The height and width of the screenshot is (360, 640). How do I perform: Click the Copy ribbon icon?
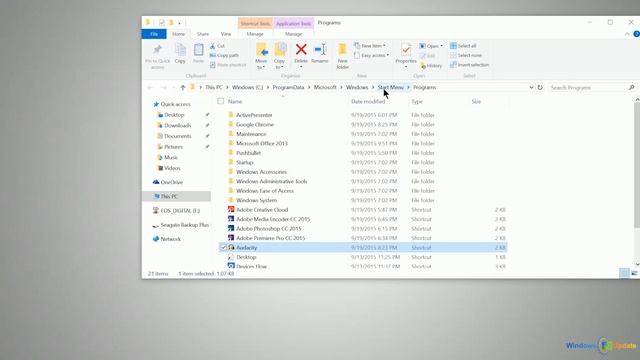180,50
